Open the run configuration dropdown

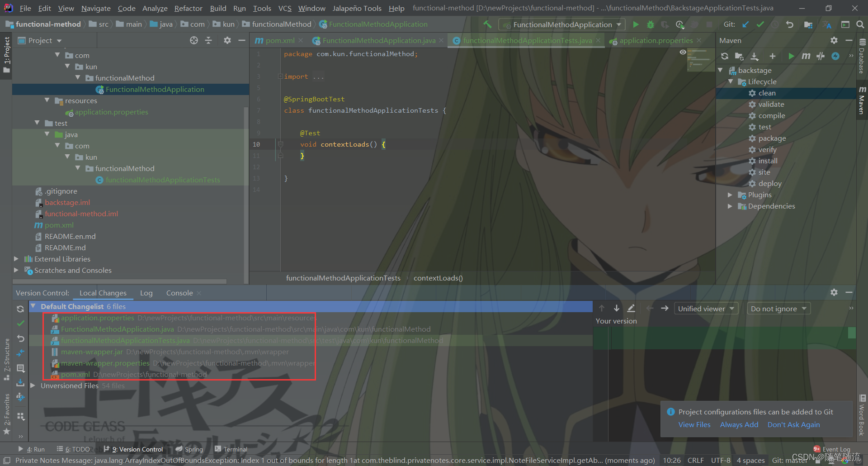point(562,24)
